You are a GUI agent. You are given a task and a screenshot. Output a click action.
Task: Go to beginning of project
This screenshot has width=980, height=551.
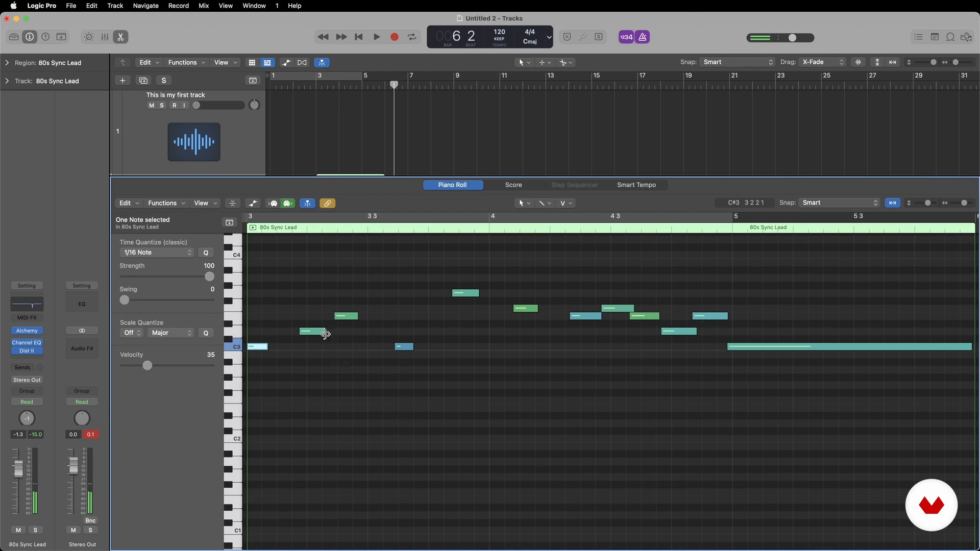[x=359, y=37]
